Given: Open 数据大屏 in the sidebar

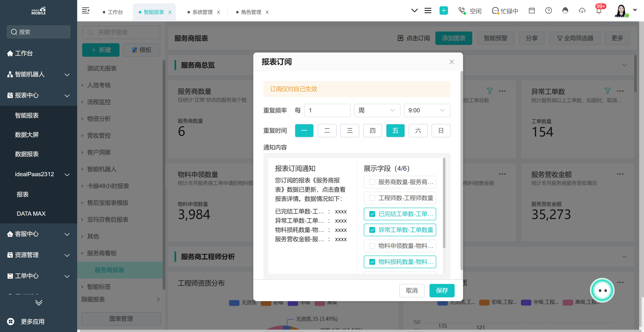Looking at the screenshot, I should point(27,135).
